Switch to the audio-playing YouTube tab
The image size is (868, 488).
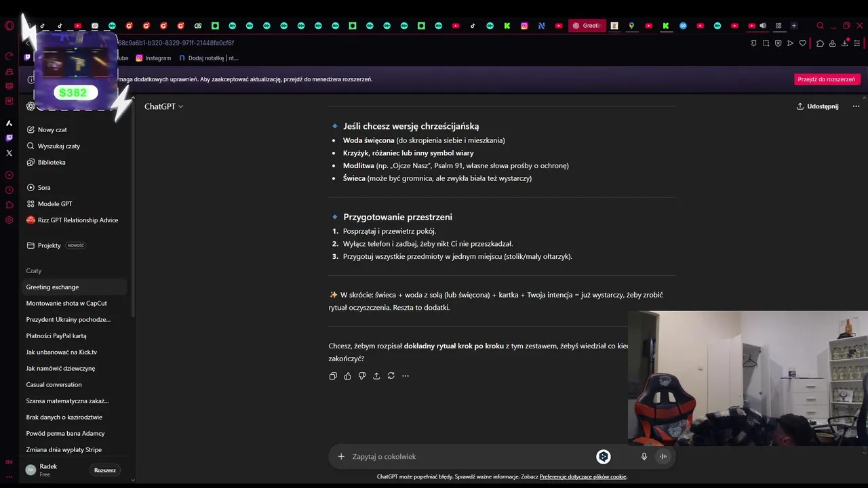(756, 26)
